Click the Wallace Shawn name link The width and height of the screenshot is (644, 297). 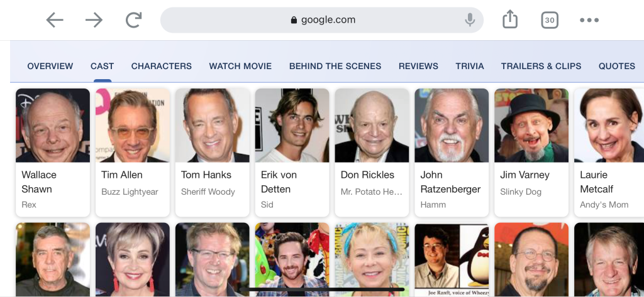[39, 181]
